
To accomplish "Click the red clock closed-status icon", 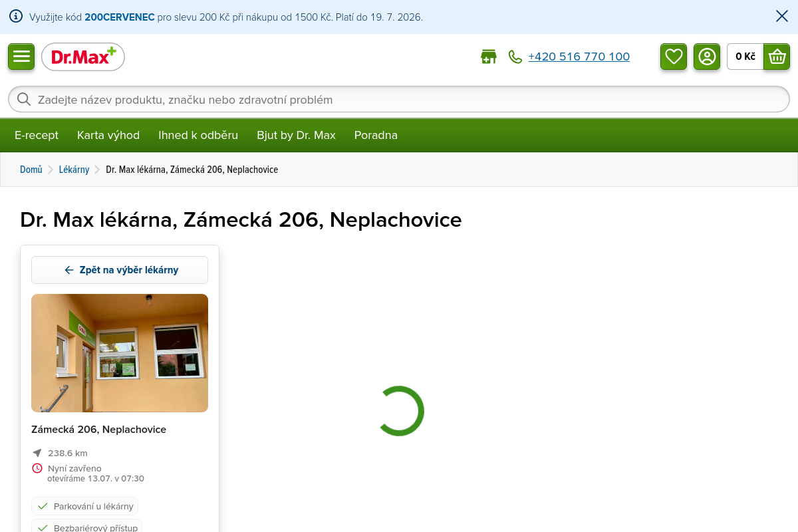I will pyautogui.click(x=37, y=468).
